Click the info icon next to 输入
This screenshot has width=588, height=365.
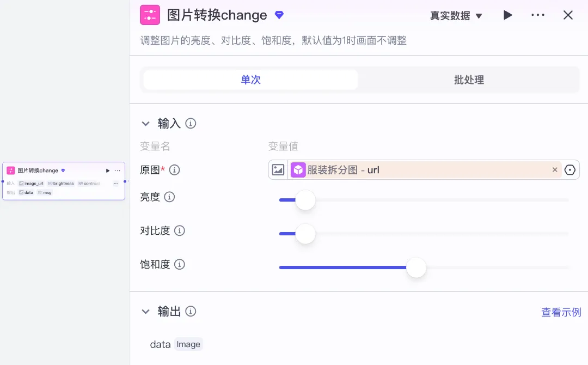[x=191, y=124]
